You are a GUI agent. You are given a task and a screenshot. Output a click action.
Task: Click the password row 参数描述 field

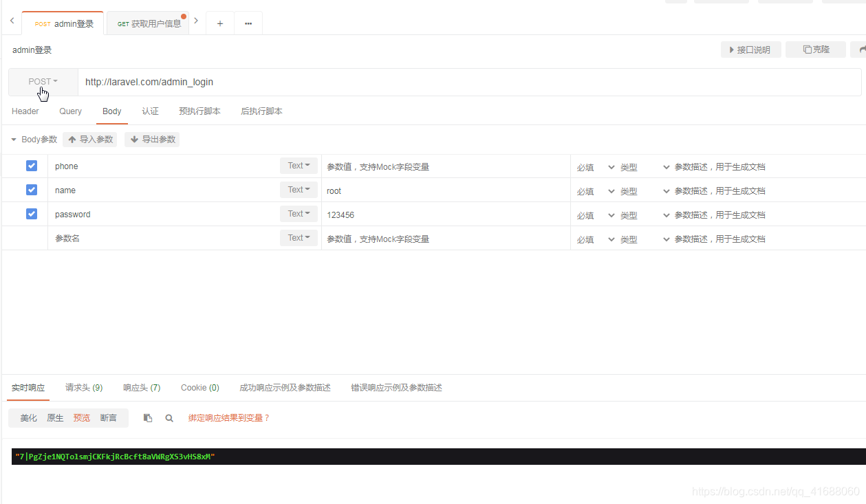769,215
